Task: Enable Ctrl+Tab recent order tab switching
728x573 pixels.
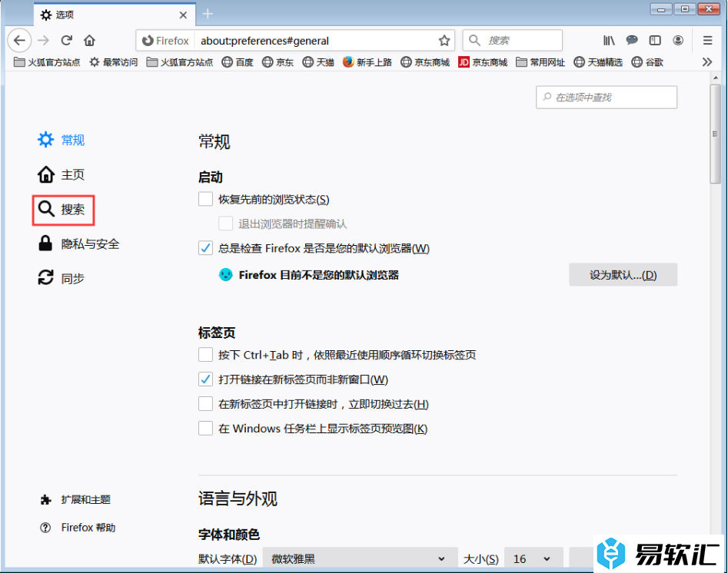Action: tap(205, 355)
